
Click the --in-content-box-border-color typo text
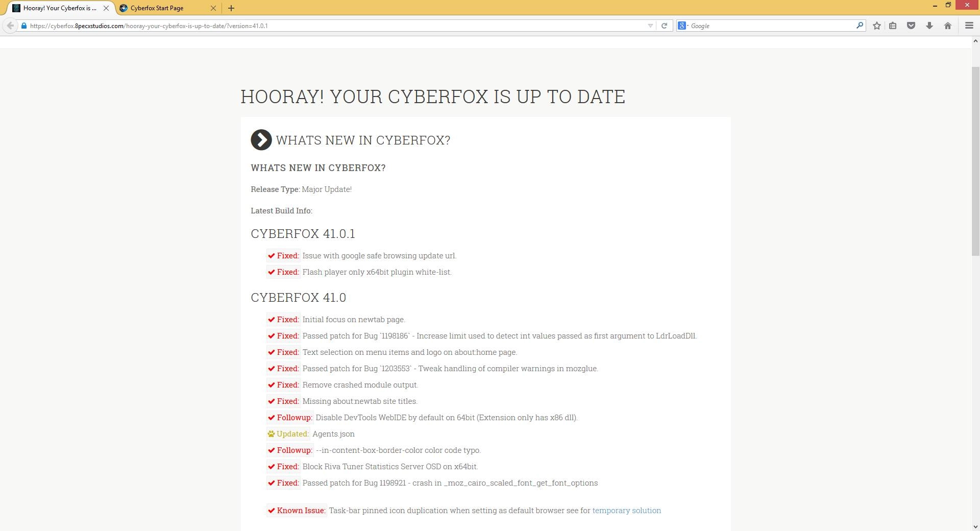[x=398, y=450]
